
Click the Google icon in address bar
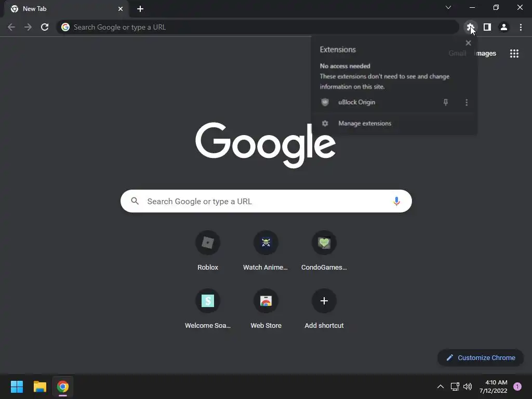[x=65, y=27]
